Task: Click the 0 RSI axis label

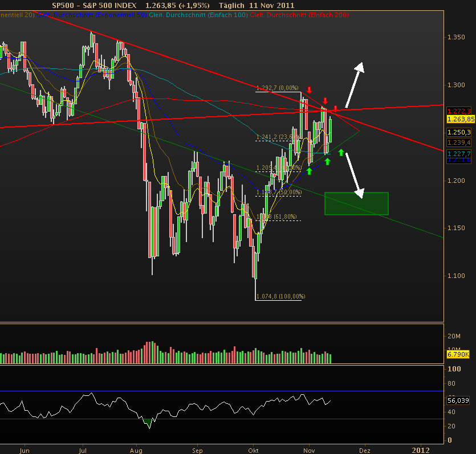Action: [450, 440]
